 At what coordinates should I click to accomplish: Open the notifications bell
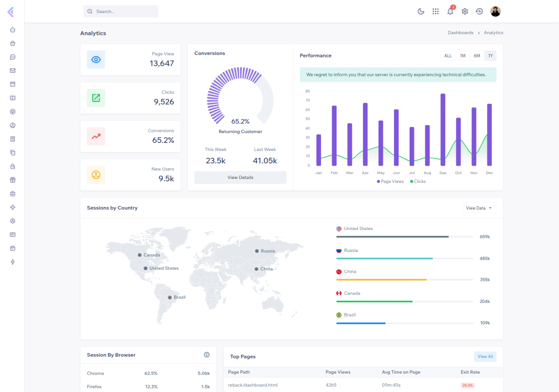(450, 11)
